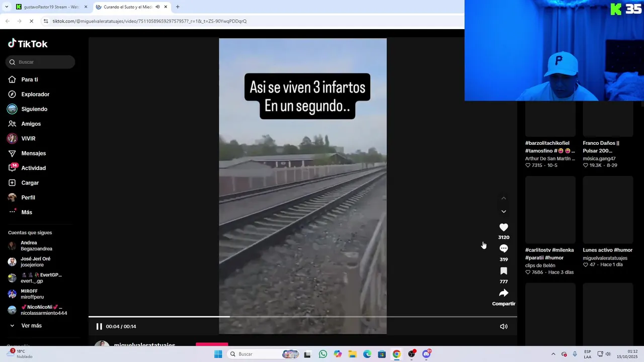
Task: Open a new browser tab
Action: tap(178, 7)
